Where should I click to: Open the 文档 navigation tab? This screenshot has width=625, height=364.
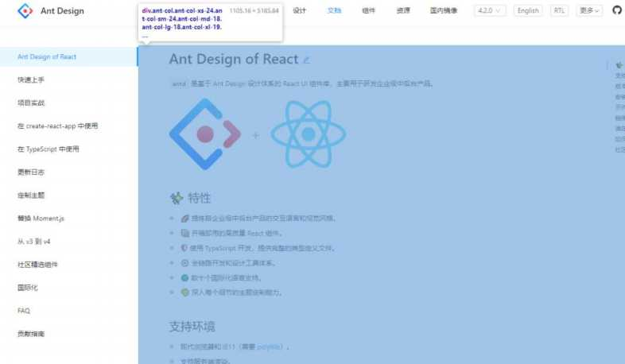point(334,10)
